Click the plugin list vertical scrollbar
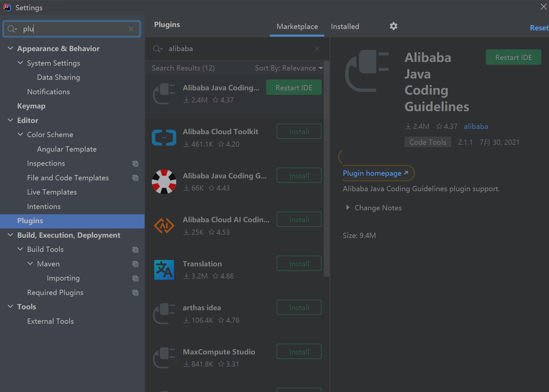Viewport: 549px width, 392px height. click(326, 169)
